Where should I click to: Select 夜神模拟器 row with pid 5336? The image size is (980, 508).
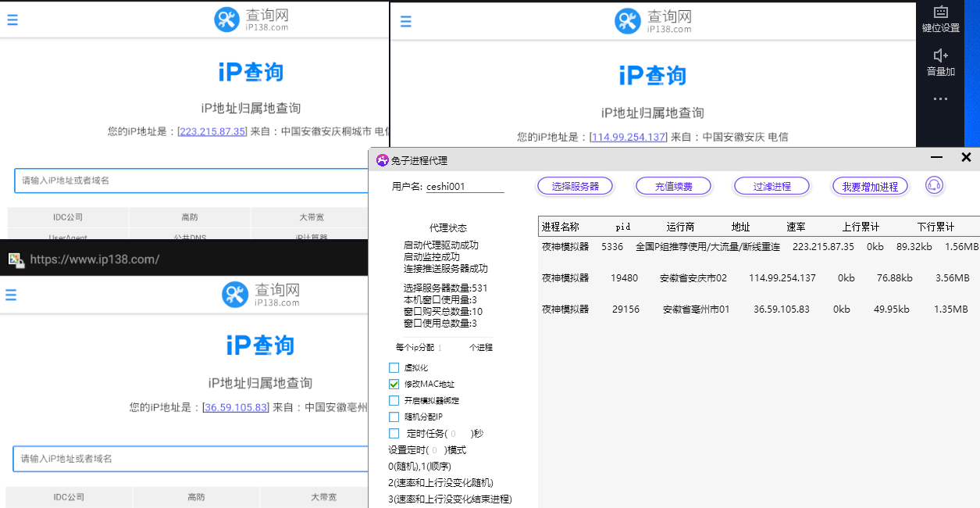759,246
